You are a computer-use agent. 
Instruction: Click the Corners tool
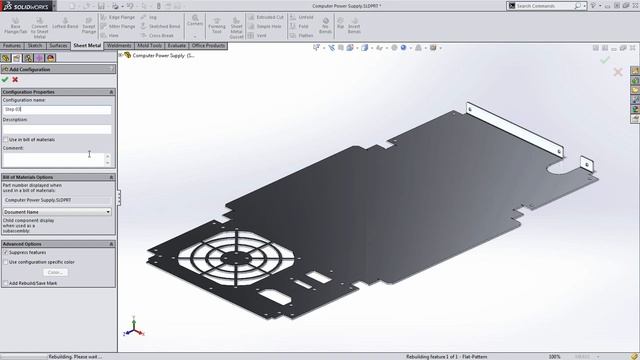point(195,20)
